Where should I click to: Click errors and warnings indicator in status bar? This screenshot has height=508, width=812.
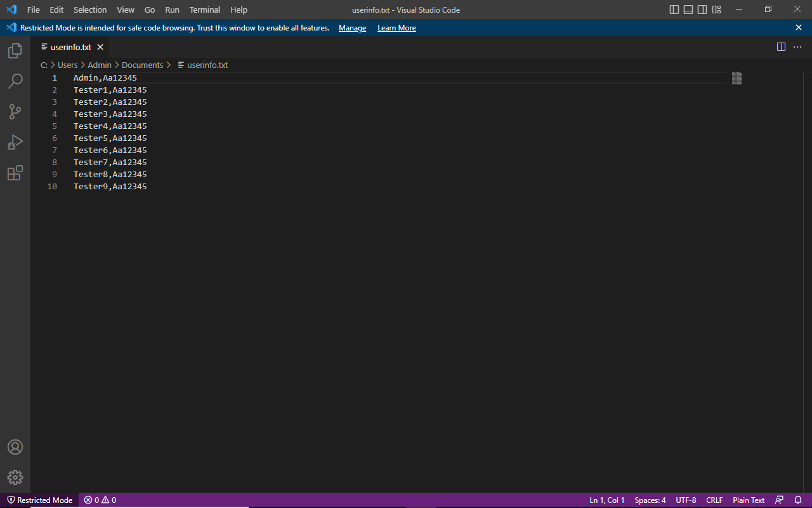pyautogui.click(x=100, y=500)
